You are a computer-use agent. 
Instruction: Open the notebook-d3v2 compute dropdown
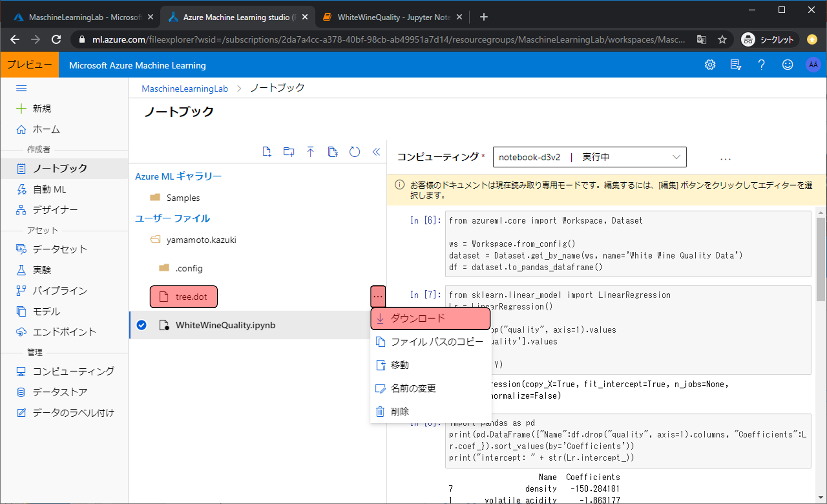click(589, 157)
